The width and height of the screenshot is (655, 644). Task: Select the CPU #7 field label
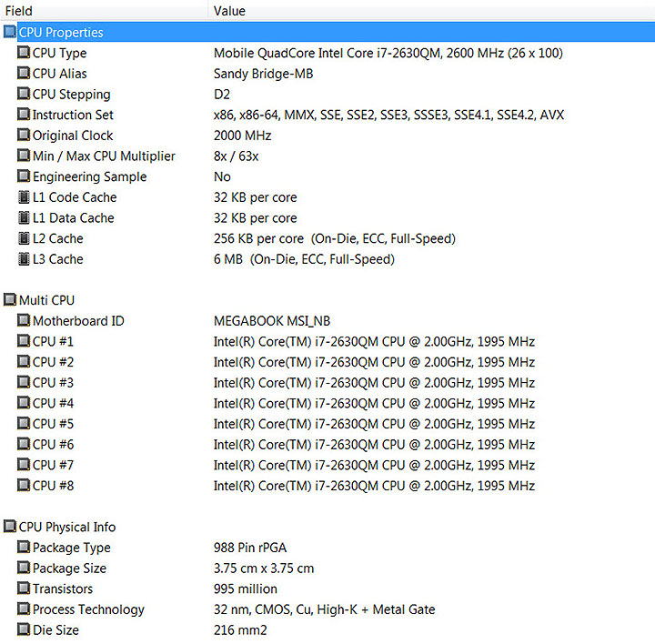[x=53, y=465]
